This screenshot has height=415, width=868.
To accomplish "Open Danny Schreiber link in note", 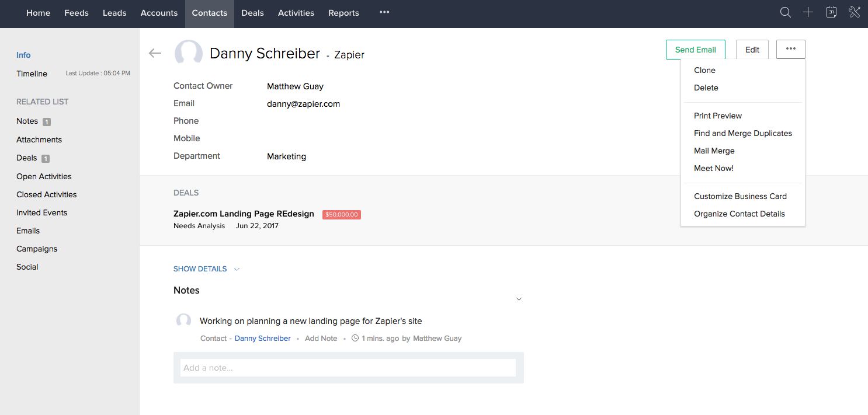I will coord(262,339).
